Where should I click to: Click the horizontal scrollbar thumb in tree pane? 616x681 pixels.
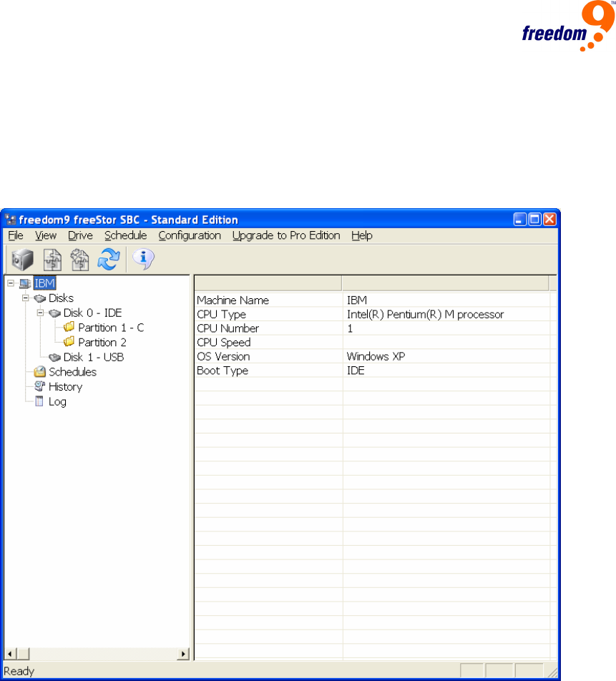click(23, 654)
